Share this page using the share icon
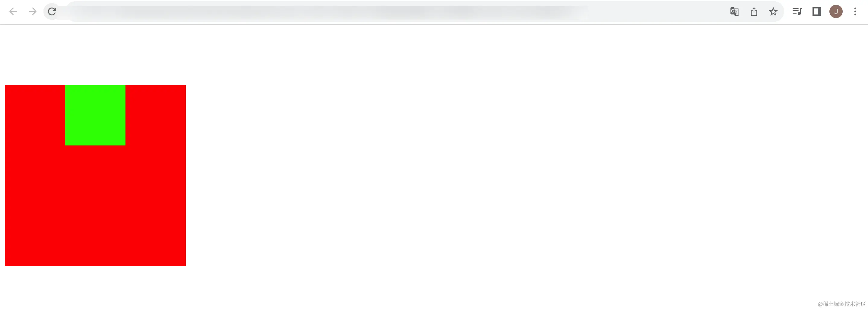This screenshot has height=309, width=868. click(x=754, y=12)
